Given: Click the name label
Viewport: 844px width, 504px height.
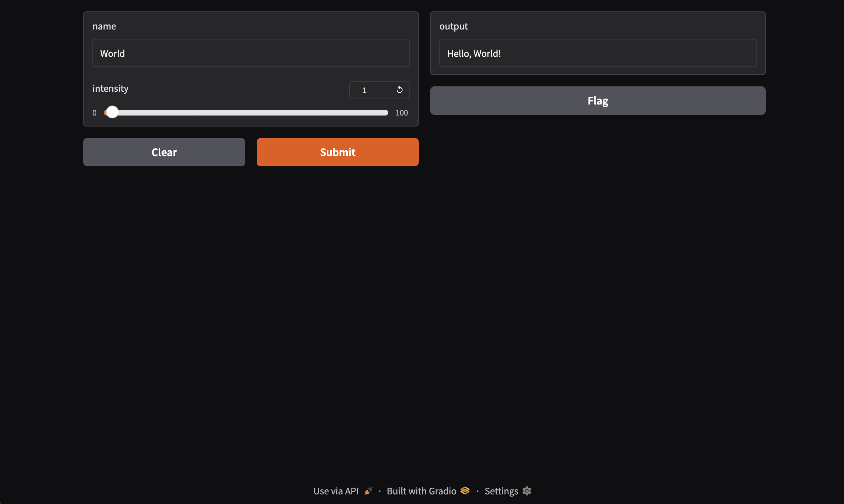Looking at the screenshot, I should click(104, 26).
